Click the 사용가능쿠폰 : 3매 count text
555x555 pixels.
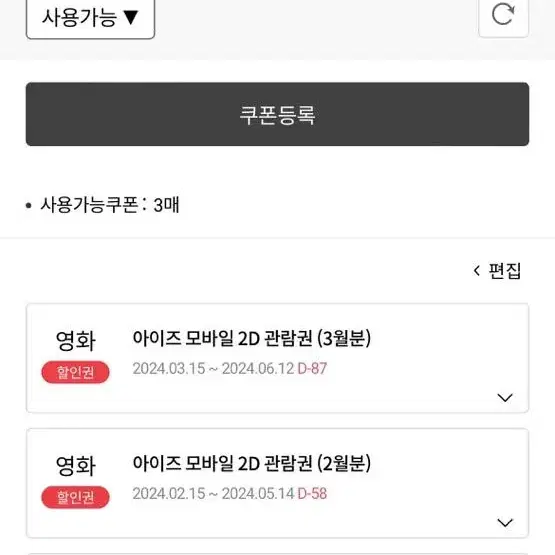click(x=110, y=205)
